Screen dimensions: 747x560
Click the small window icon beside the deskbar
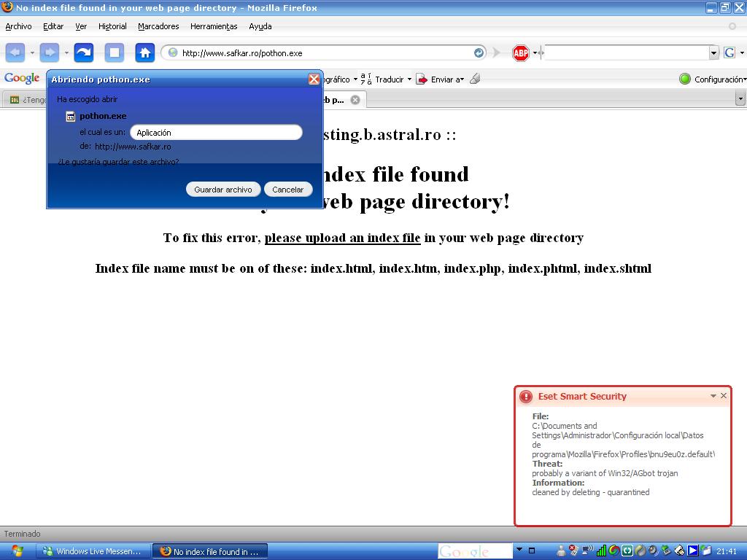(532, 551)
